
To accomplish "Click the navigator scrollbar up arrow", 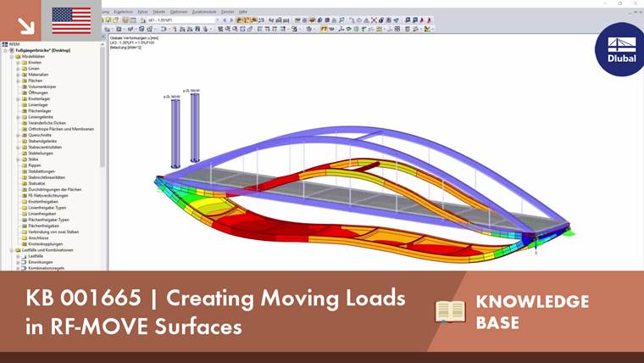I will pos(103,44).
